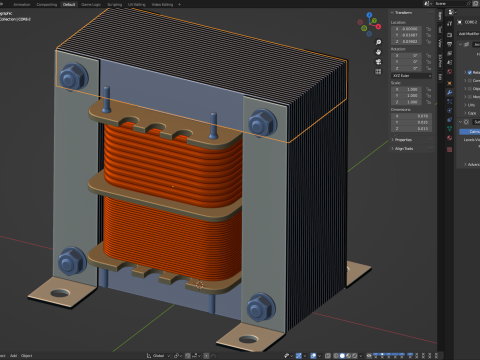
Task: Toggle viewport gizmos button
Action: (x=299, y=356)
